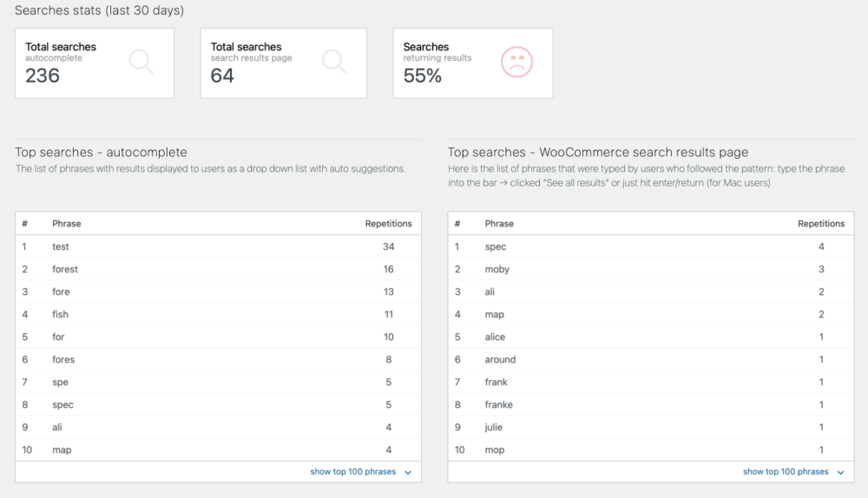Viewport: 868px width, 498px height.
Task: Expand autocomplete list with show top 100 phrases
Action: click(x=352, y=472)
